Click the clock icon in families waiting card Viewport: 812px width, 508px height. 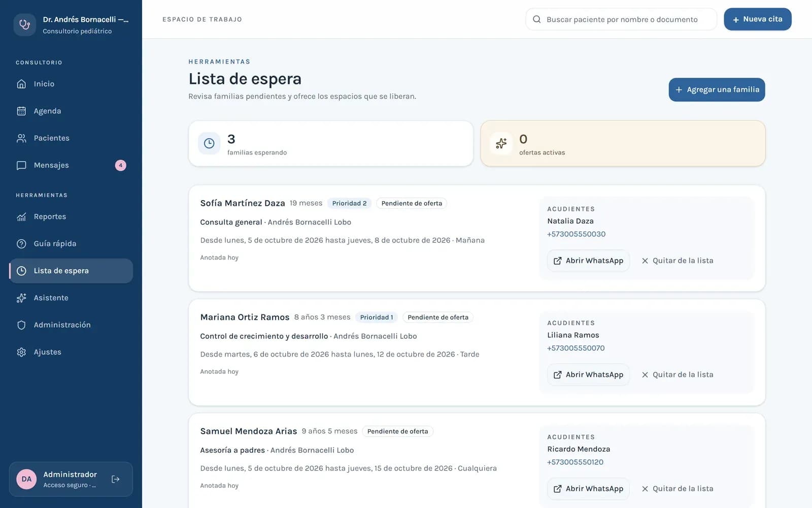(209, 143)
